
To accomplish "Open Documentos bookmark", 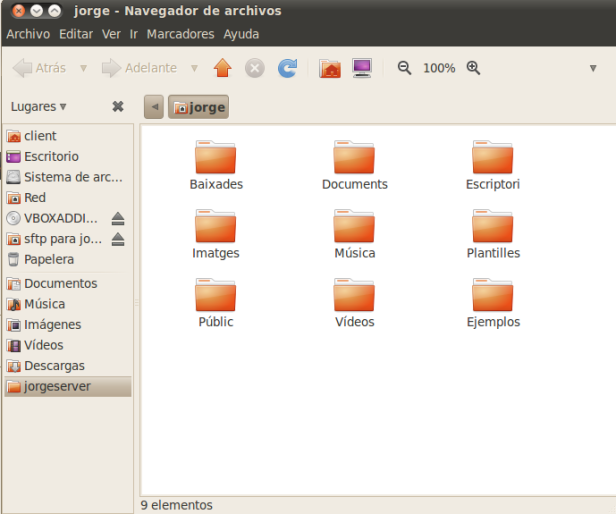I will pyautogui.click(x=68, y=283).
